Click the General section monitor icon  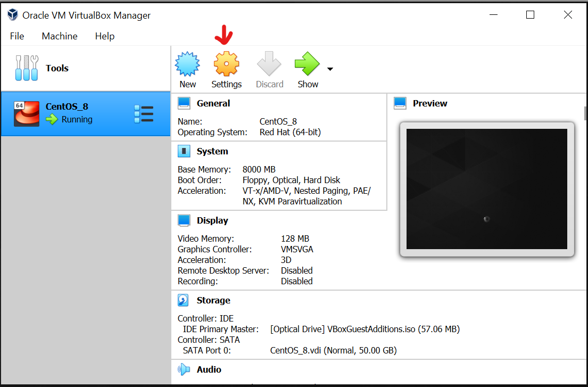click(x=184, y=103)
